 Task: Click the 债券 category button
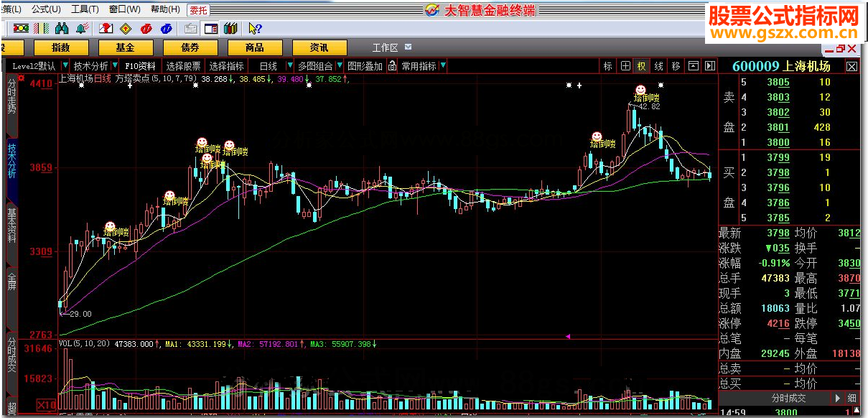(x=190, y=47)
